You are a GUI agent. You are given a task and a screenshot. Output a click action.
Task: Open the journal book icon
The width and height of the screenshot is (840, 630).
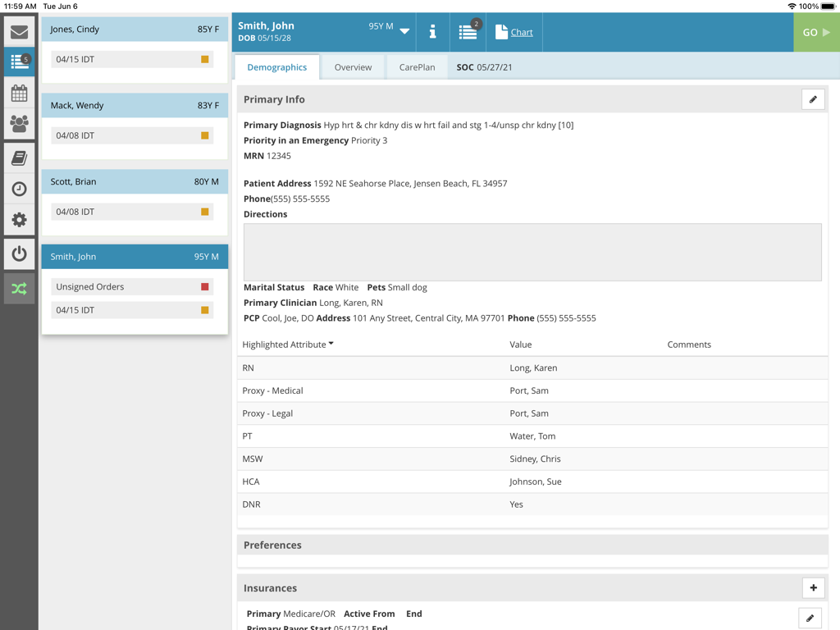19,157
